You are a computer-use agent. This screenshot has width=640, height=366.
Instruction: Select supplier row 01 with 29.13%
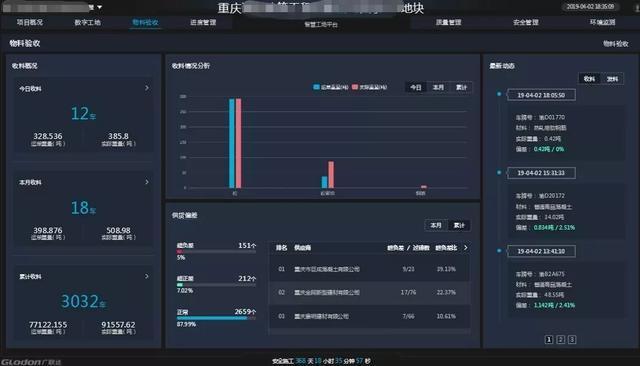(x=369, y=269)
